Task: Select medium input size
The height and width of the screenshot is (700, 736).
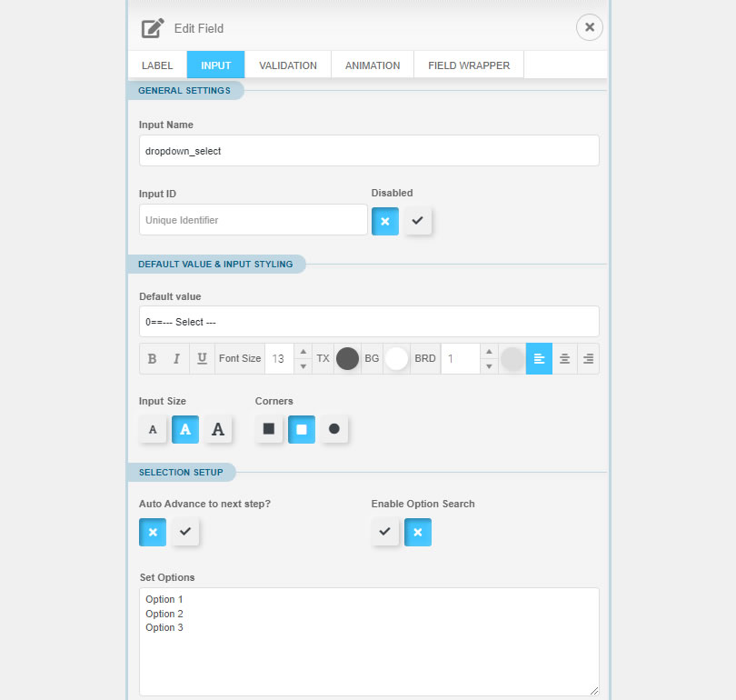Action: click(x=185, y=429)
